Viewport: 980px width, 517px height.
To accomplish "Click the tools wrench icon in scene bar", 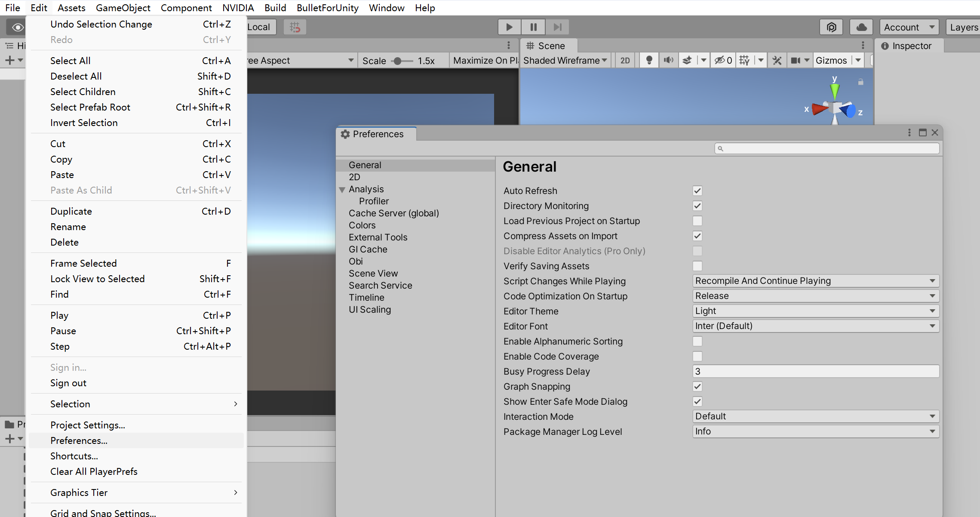I will click(x=777, y=60).
